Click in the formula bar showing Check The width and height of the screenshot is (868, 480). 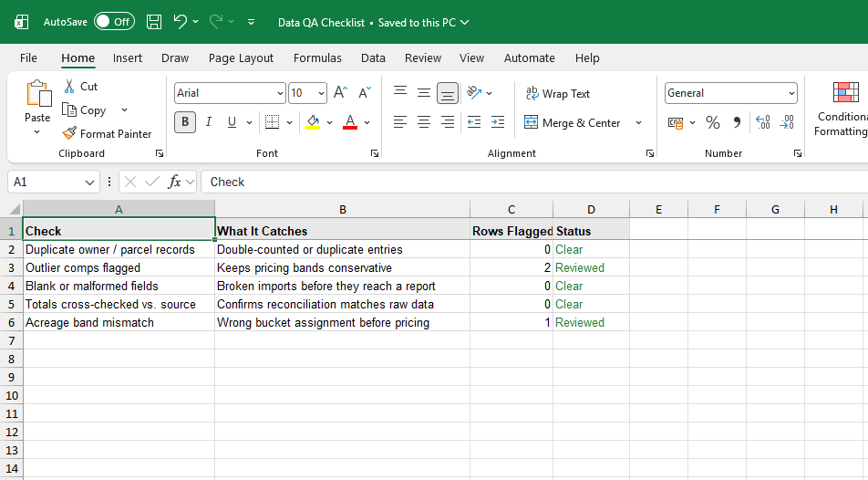(534, 182)
